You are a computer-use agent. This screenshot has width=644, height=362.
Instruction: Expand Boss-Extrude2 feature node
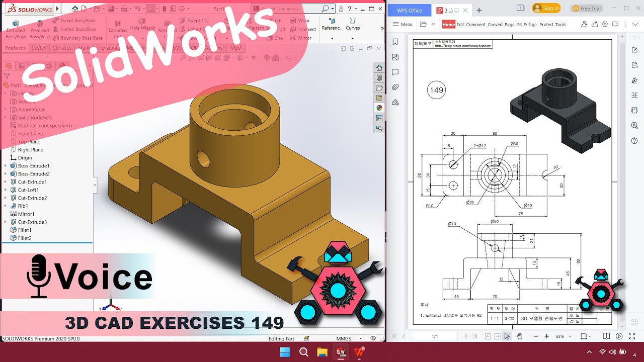click(x=6, y=174)
